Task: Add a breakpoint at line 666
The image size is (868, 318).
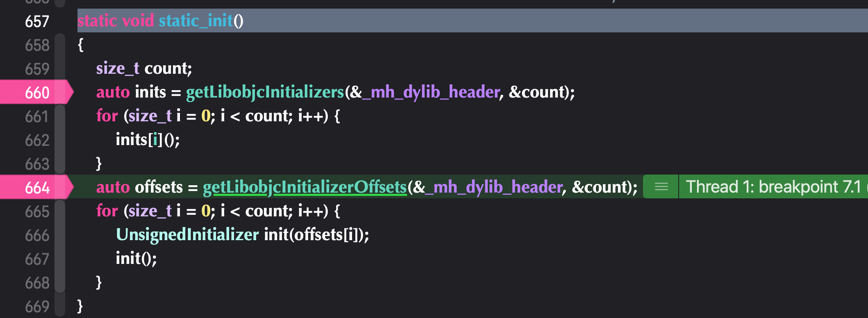Action: click(37, 235)
